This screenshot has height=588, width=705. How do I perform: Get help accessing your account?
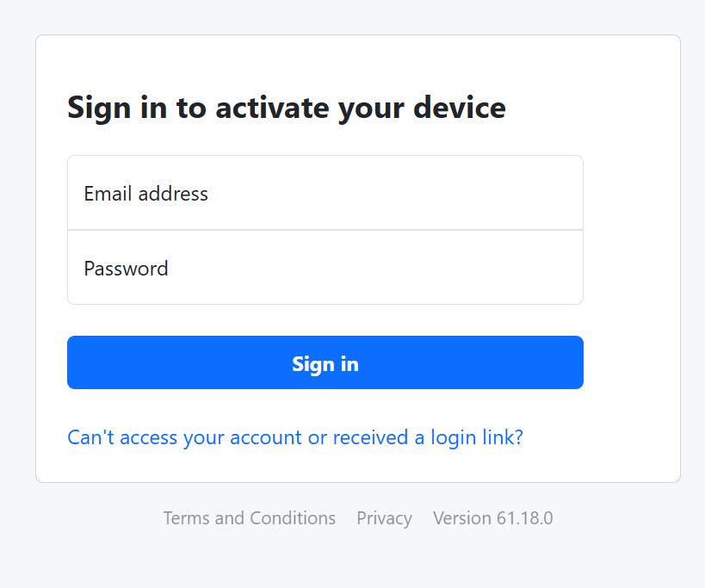pyautogui.click(x=185, y=437)
